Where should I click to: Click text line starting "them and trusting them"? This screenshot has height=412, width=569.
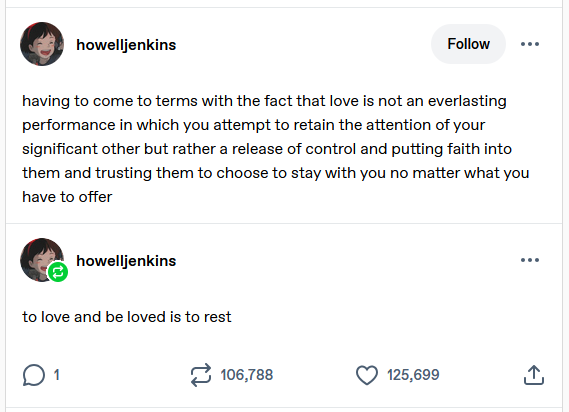(x=276, y=173)
